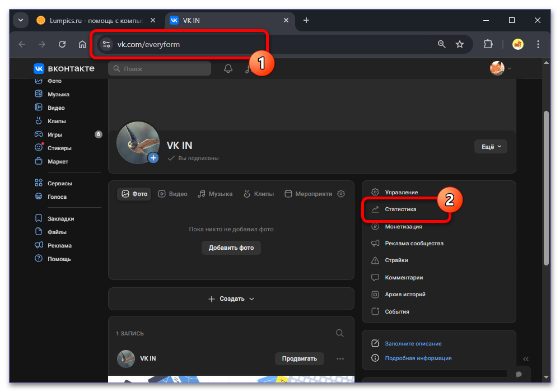The height and width of the screenshot is (392, 560).
Task: Click the address bar URL vk.com/everyform
Action: coord(148,44)
